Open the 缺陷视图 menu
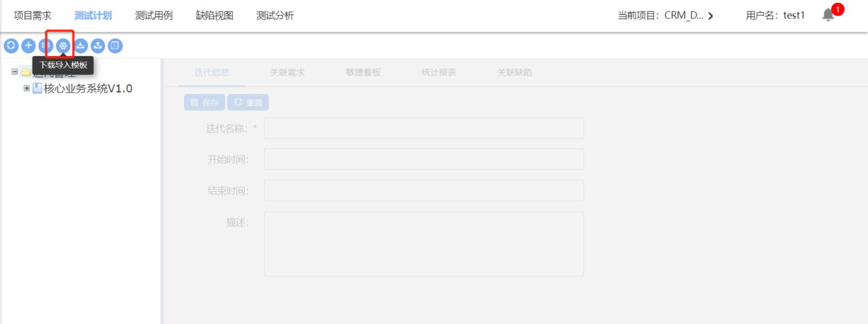The image size is (868, 324). (214, 15)
